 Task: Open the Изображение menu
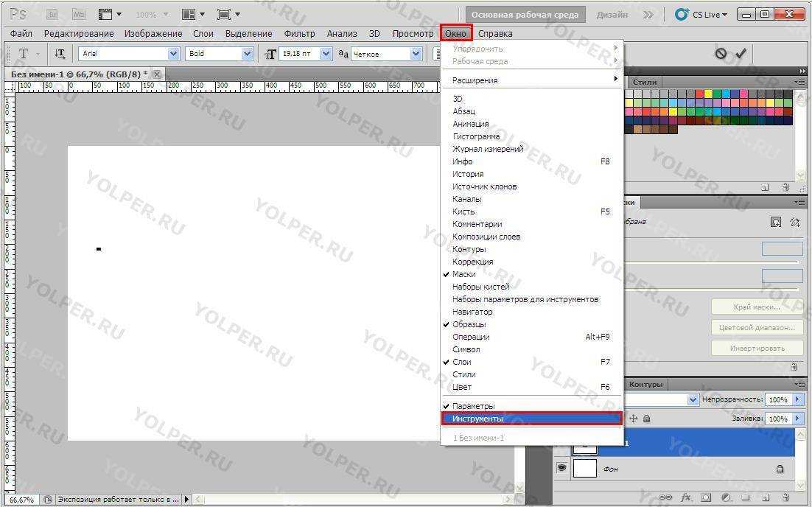(x=153, y=34)
